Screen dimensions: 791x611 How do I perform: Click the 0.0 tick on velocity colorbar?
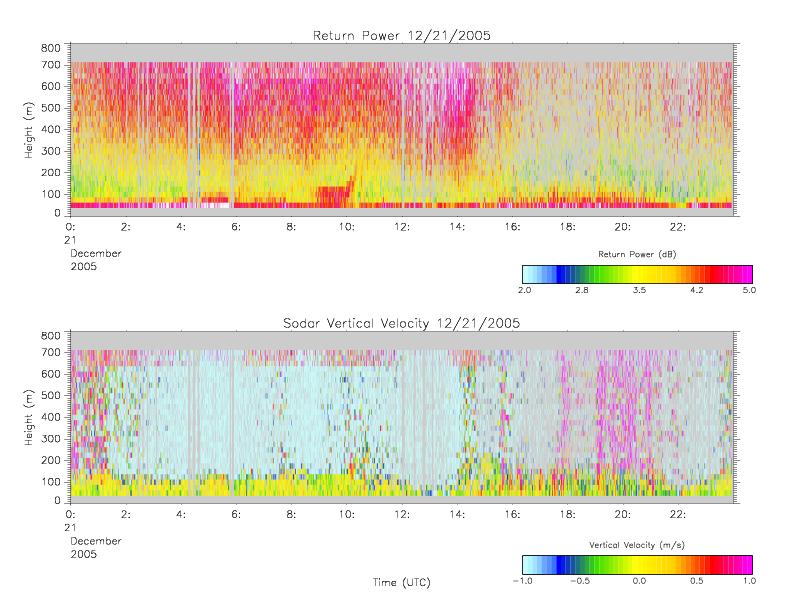click(639, 581)
